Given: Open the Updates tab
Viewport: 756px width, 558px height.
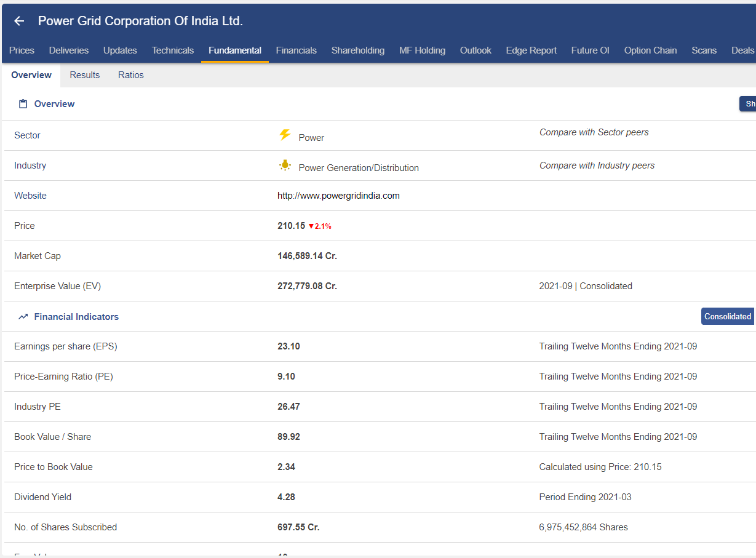Looking at the screenshot, I should click(120, 50).
